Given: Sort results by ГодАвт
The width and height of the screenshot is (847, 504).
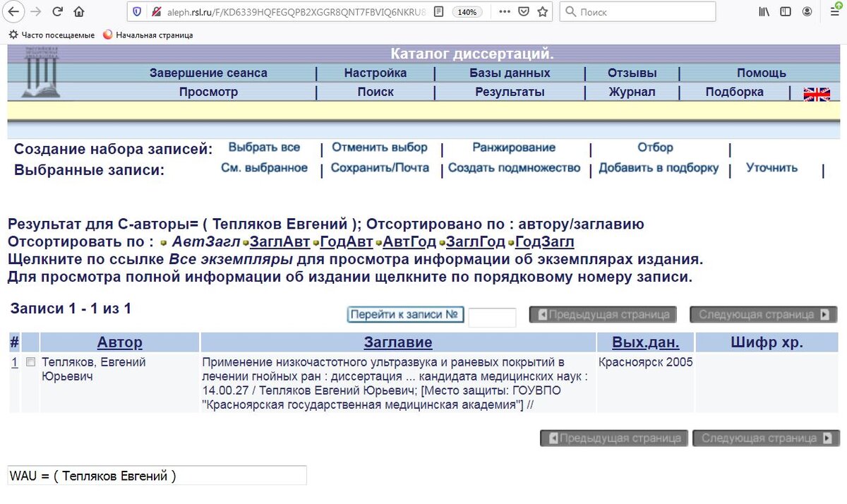Looking at the screenshot, I should pos(347,242).
